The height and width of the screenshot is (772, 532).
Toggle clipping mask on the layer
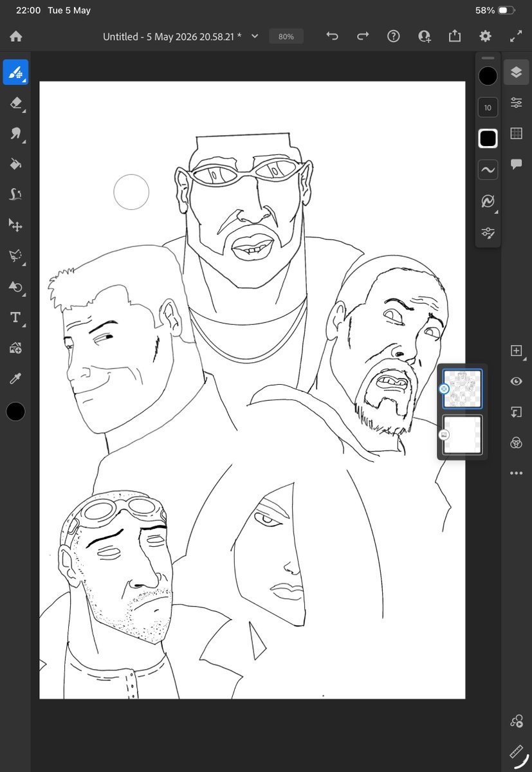[x=516, y=412]
